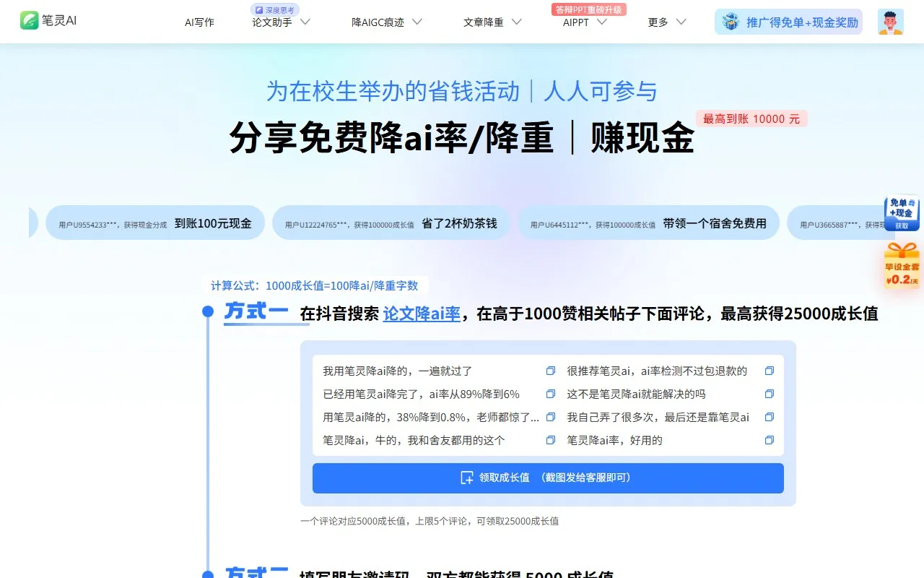Click copy icon beside 我自己弄了很多次 comment
The image size is (924, 578).
[770, 417]
